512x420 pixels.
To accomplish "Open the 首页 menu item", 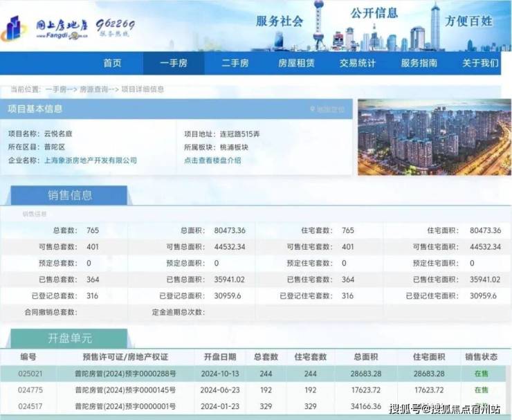I will click(x=112, y=63).
